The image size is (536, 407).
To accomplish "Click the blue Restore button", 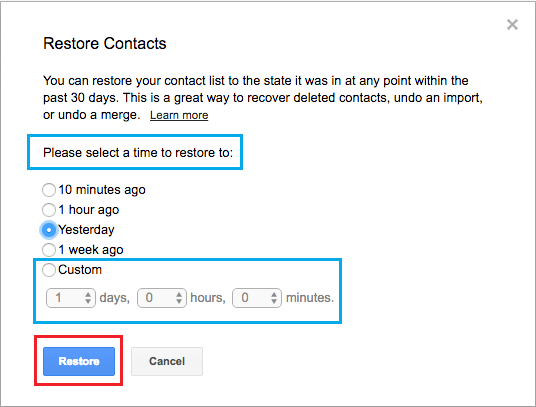I will (79, 361).
